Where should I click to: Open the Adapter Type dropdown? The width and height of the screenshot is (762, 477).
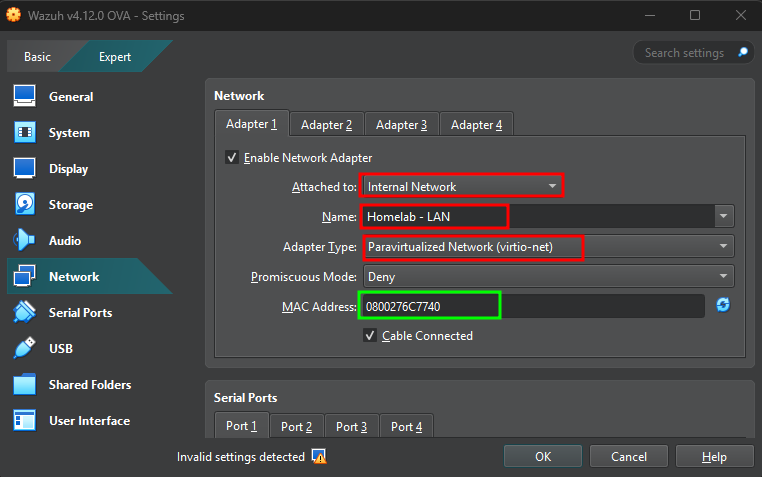pos(548,247)
